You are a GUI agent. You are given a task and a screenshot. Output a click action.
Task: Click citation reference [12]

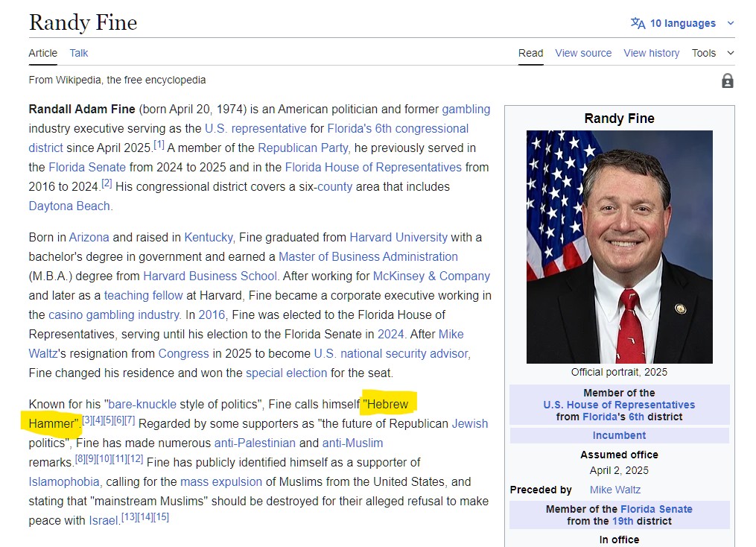point(135,459)
